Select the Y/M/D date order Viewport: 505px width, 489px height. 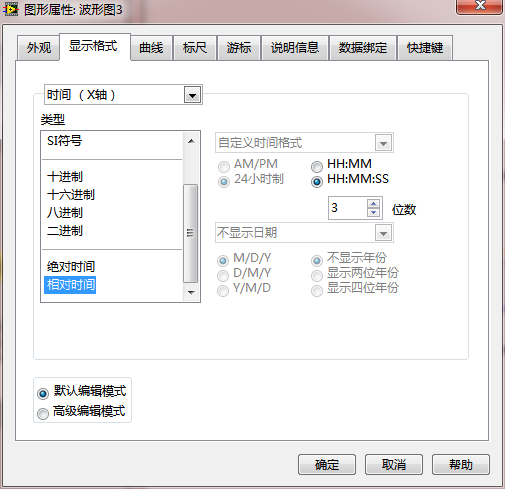(223, 291)
